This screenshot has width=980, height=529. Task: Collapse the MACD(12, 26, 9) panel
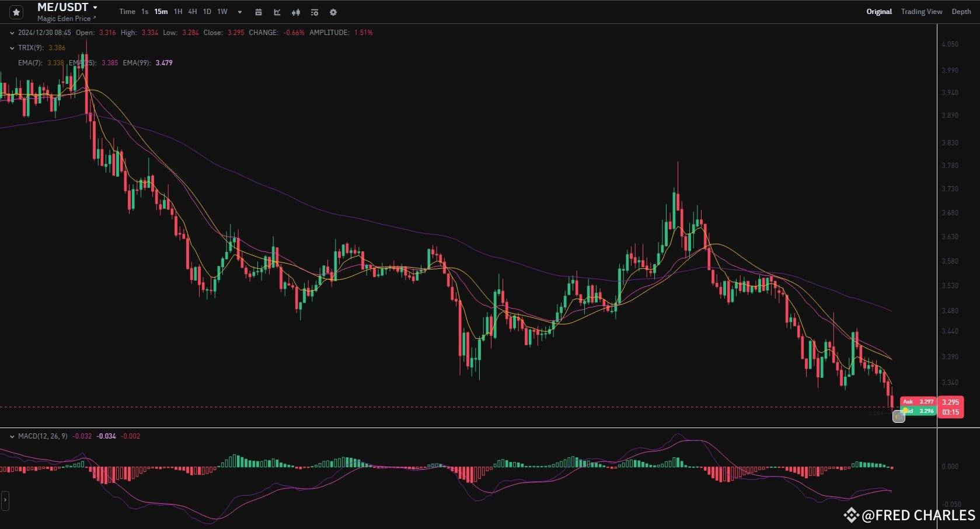[12, 436]
